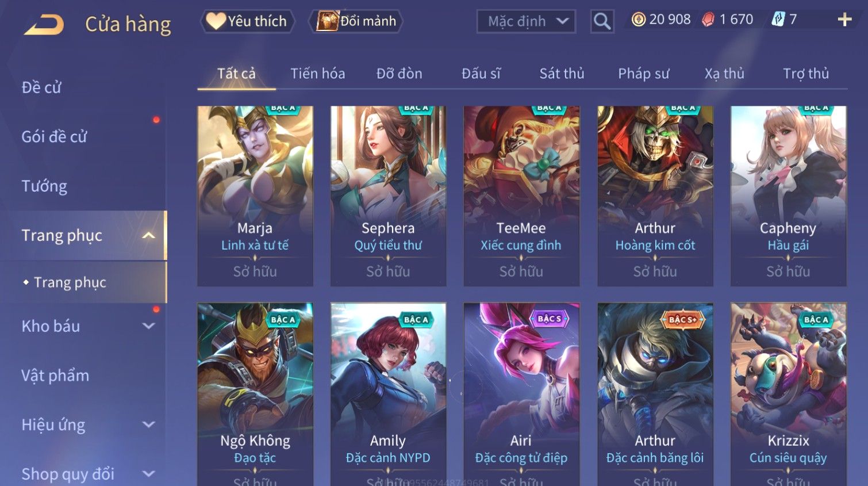Open the Mặc định sort dropdown
The image size is (868, 486).
526,22
